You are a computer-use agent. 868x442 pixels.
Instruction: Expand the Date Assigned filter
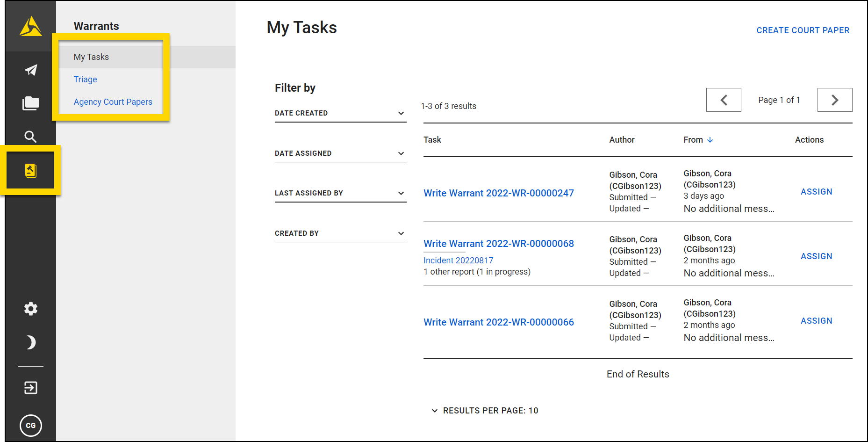point(340,153)
